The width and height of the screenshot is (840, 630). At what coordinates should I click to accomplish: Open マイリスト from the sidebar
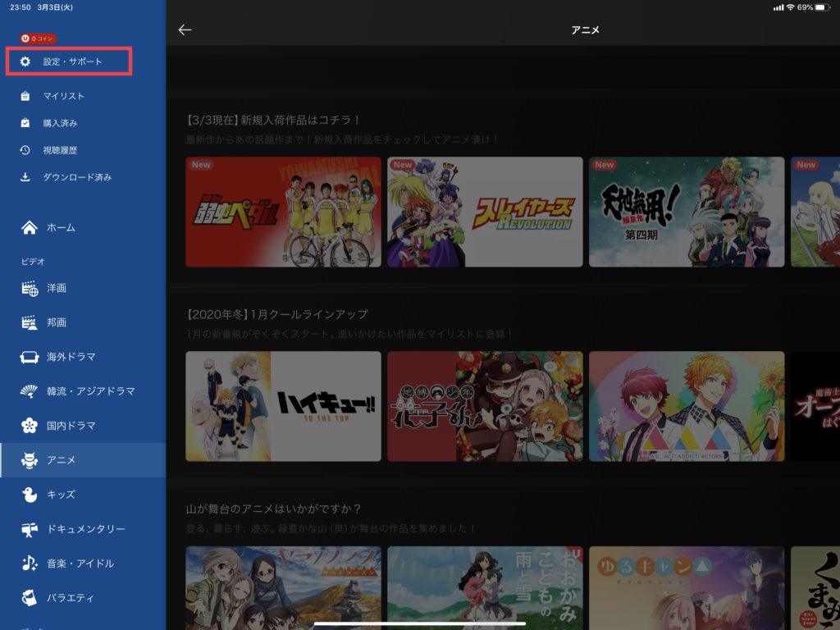coord(64,96)
